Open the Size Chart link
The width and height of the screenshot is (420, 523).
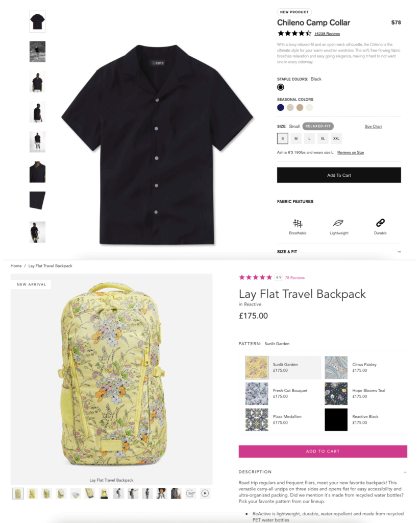(373, 127)
